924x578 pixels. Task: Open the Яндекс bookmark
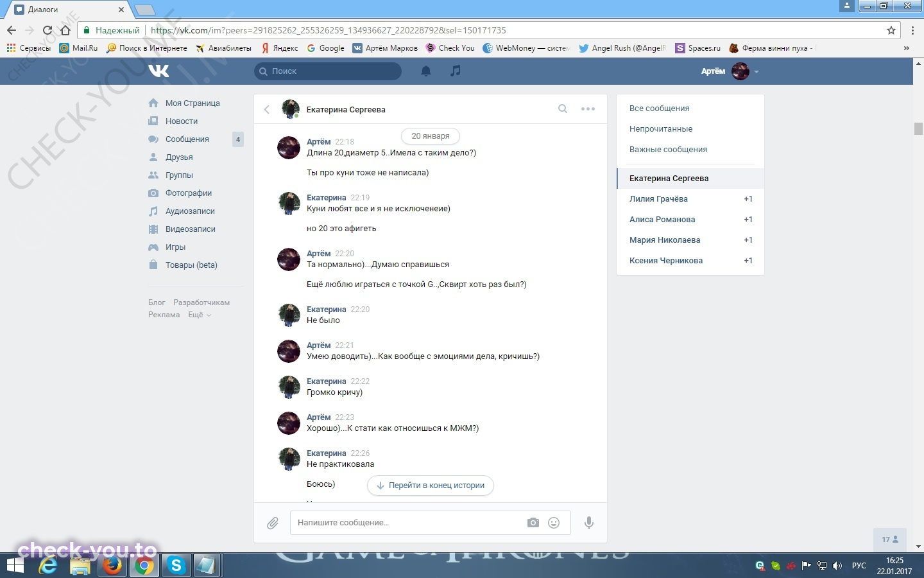(280, 48)
